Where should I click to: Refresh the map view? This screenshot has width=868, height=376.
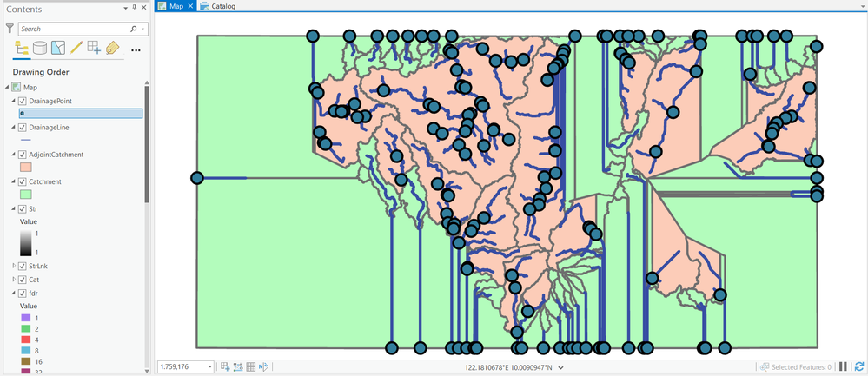859,366
